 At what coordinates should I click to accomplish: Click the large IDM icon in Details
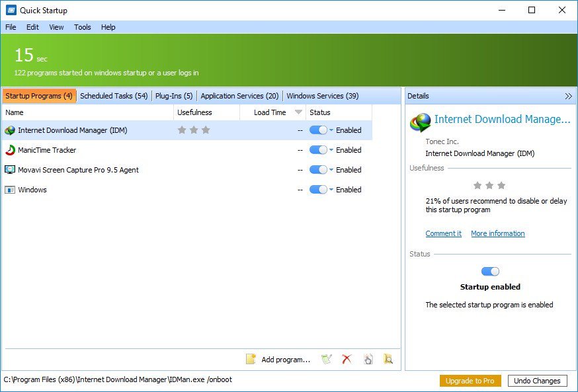click(420, 123)
